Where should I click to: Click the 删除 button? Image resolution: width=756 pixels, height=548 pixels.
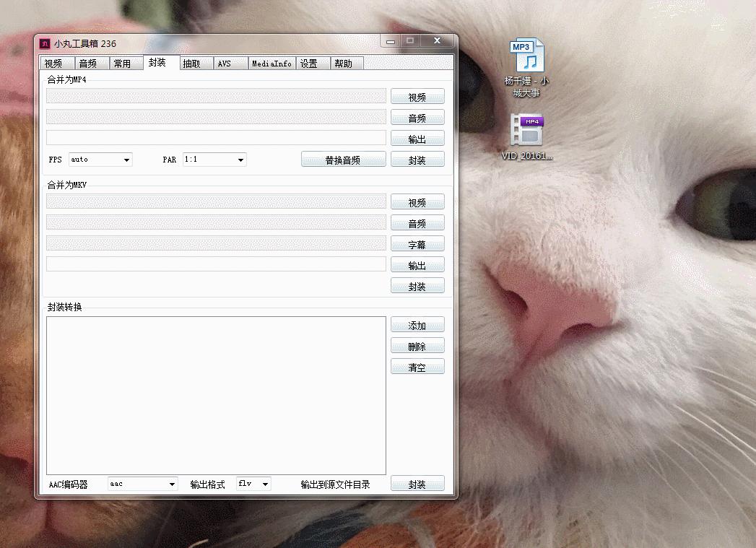417,347
